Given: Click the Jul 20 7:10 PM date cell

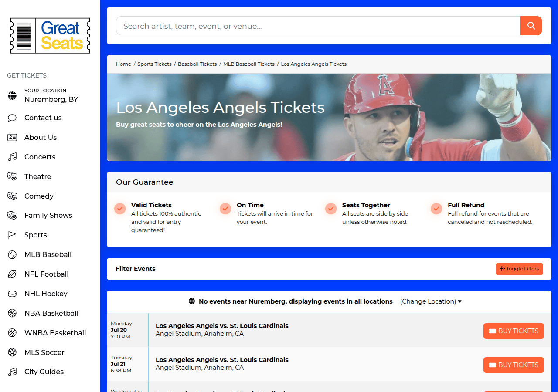Looking at the screenshot, I should point(128,330).
